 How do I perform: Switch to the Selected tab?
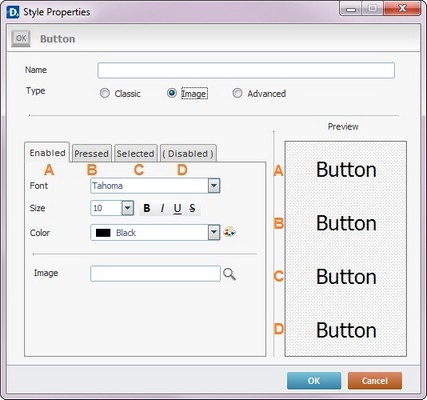coord(136,153)
